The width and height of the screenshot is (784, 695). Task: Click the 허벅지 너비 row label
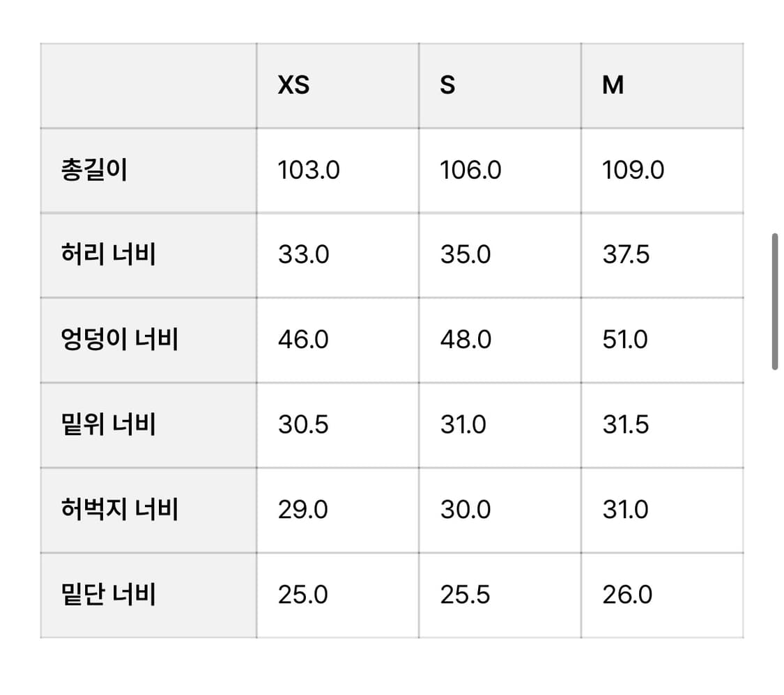pyautogui.click(x=119, y=510)
